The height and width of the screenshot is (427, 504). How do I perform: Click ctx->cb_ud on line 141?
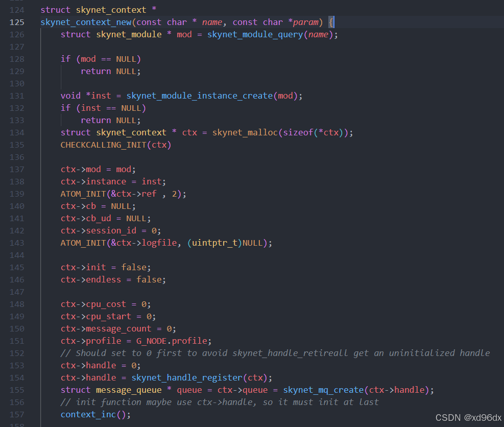tap(86, 218)
